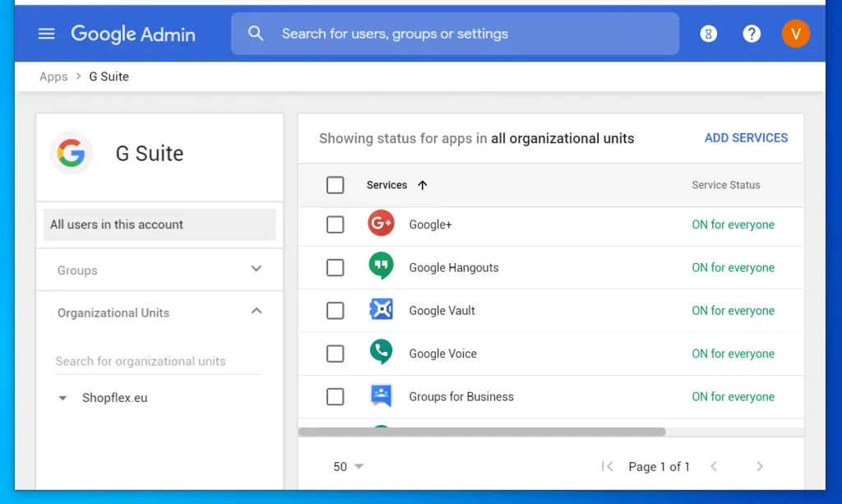This screenshot has height=504, width=842.
Task: Open the rows per page dropdown
Action: tap(349, 466)
